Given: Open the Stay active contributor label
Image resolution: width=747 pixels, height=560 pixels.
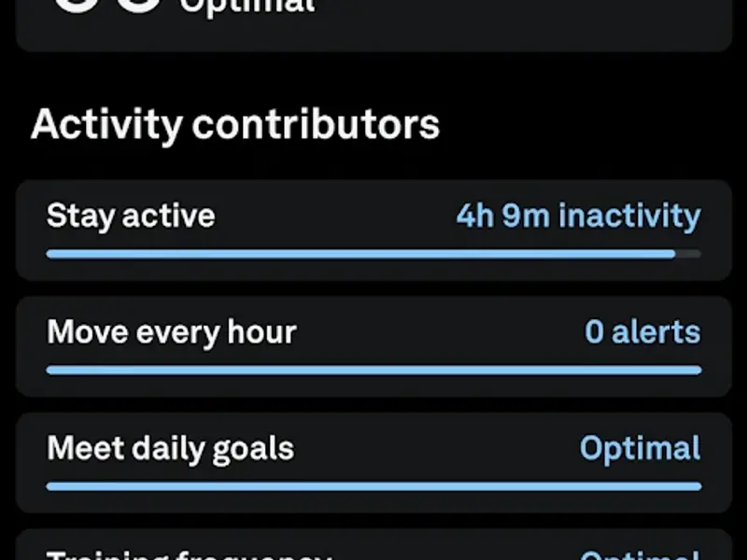Looking at the screenshot, I should [131, 217].
